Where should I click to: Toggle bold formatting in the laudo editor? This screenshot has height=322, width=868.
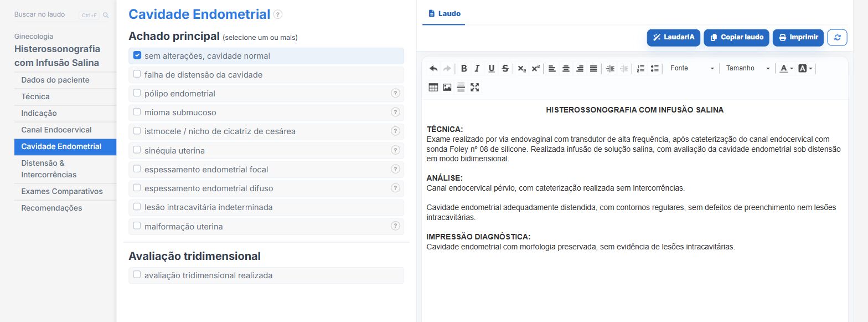click(x=464, y=68)
